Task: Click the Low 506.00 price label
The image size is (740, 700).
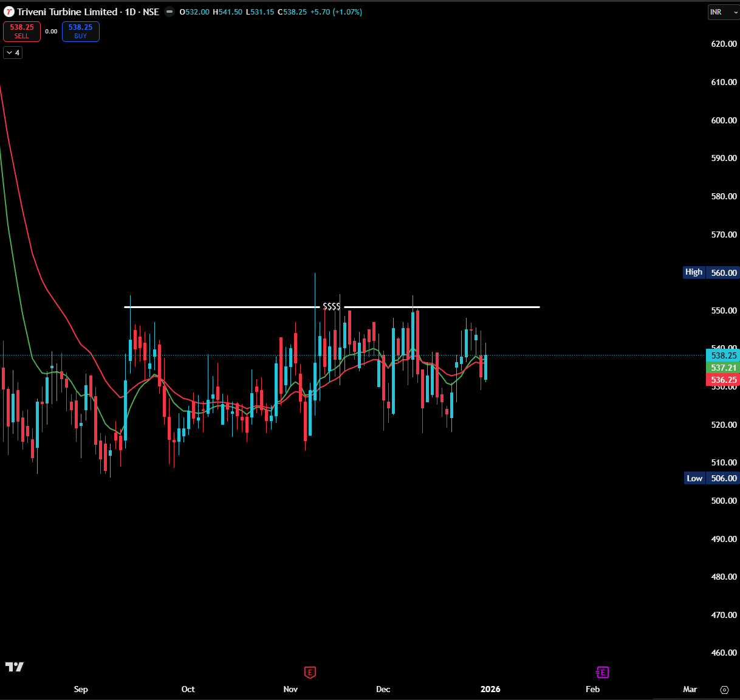Action: 711,478
